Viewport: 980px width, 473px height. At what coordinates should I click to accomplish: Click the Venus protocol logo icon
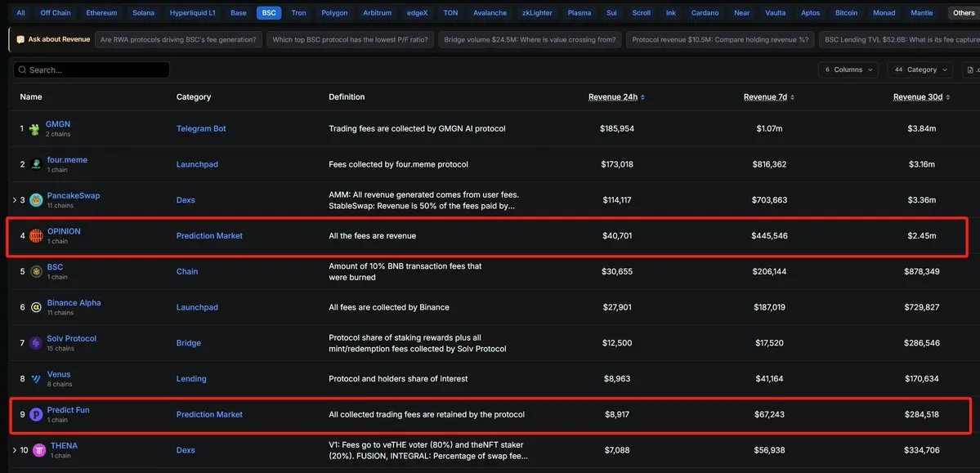pos(36,379)
